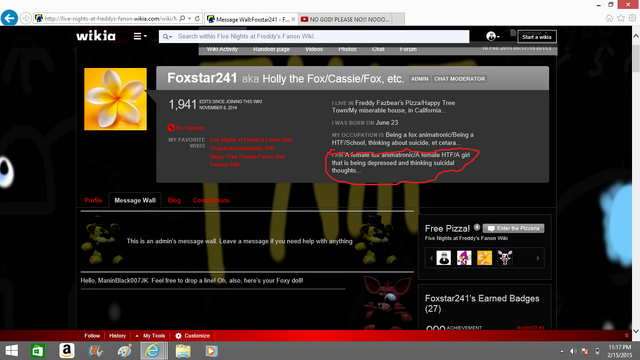The height and width of the screenshot is (360, 640).
Task: Open the Contributions tab
Action: pyautogui.click(x=211, y=200)
